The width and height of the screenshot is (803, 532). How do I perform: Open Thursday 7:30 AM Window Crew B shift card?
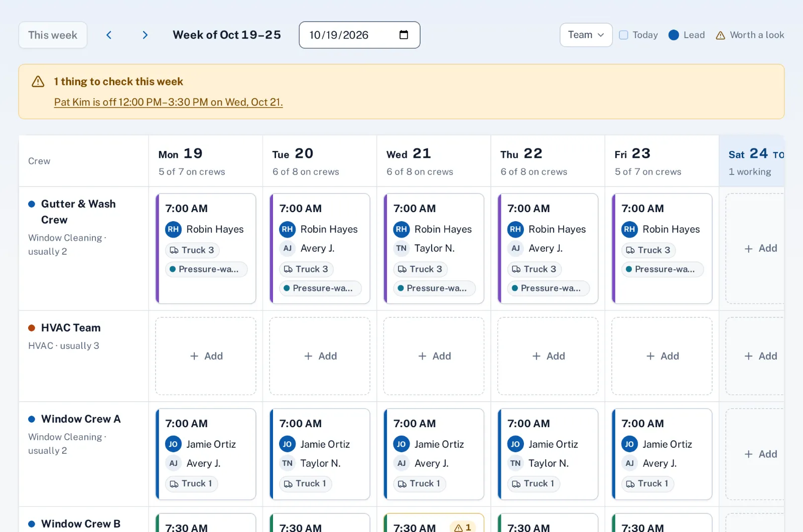click(x=548, y=522)
